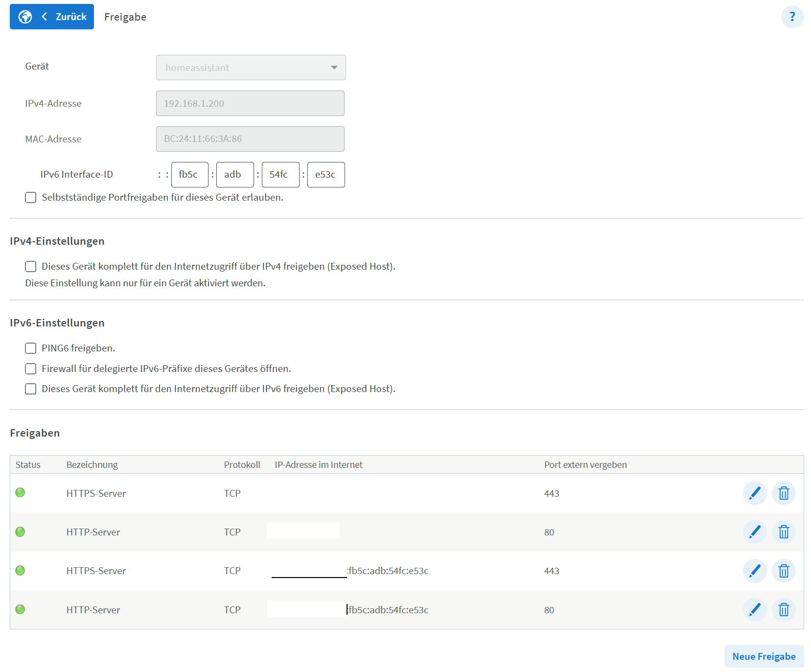The height and width of the screenshot is (672, 811).
Task: Sort by the Bezeichnung column header
Action: click(x=92, y=465)
